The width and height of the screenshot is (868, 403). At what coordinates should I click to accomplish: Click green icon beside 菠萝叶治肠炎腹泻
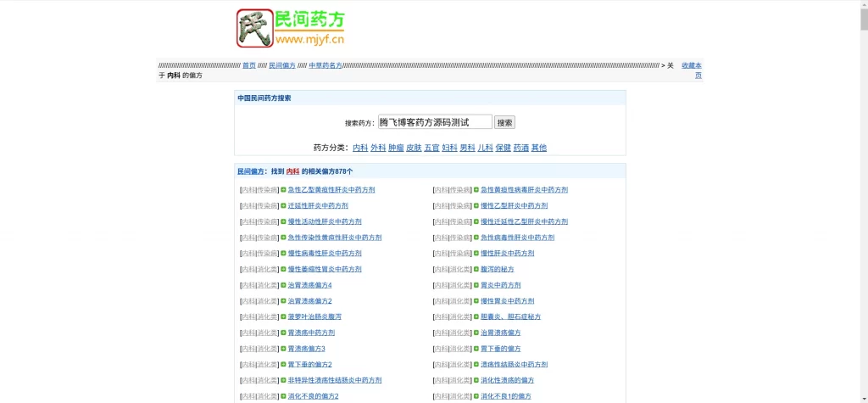[x=284, y=317]
